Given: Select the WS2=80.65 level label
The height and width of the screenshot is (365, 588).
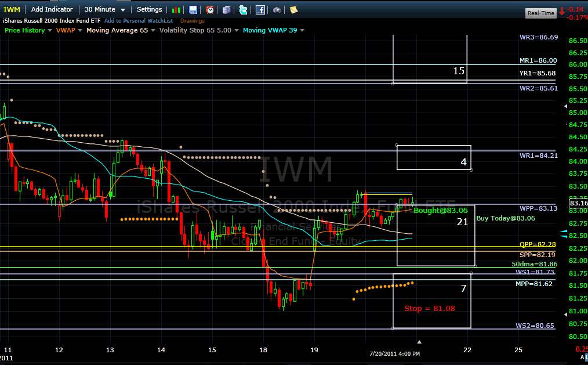Looking at the screenshot, I should point(535,326).
